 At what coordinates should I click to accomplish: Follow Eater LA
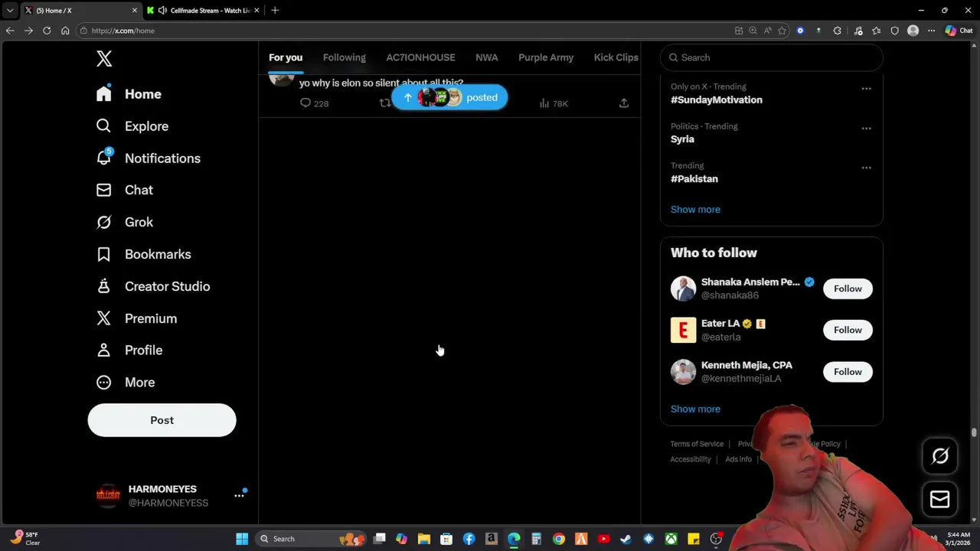pyautogui.click(x=848, y=330)
